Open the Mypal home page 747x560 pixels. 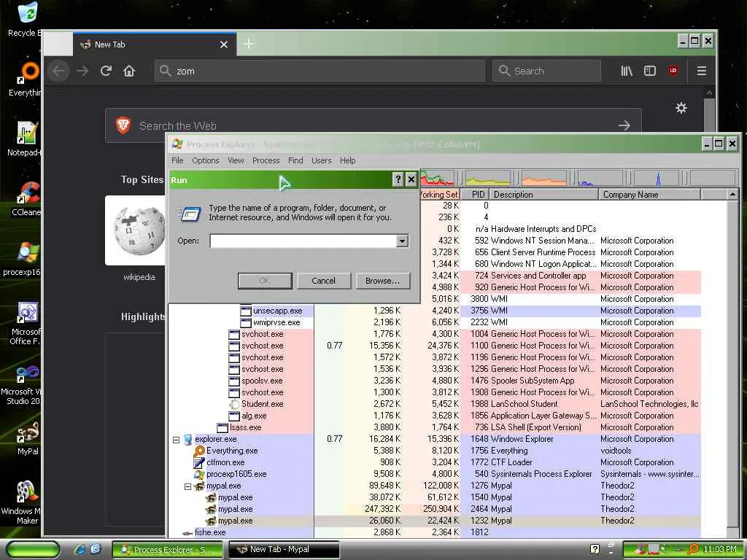129,71
